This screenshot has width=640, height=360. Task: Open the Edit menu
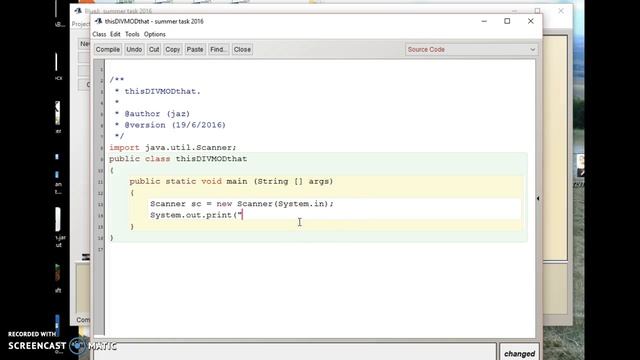(x=115, y=34)
